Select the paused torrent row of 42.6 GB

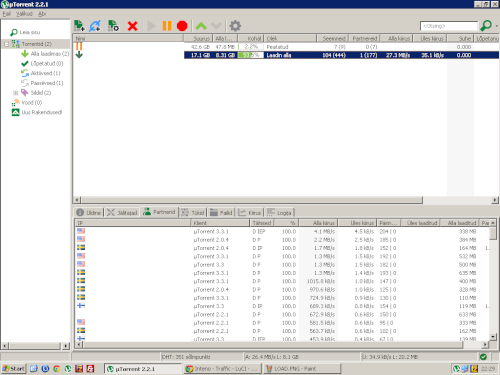286,47
